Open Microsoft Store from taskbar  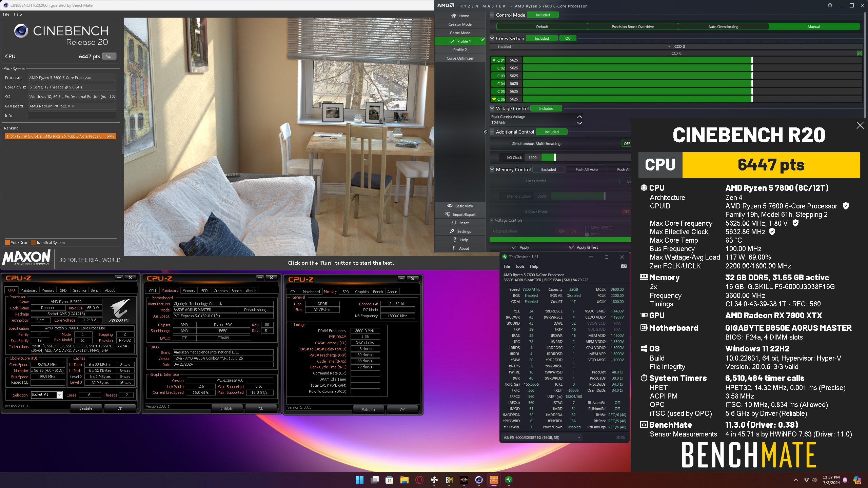(389, 480)
